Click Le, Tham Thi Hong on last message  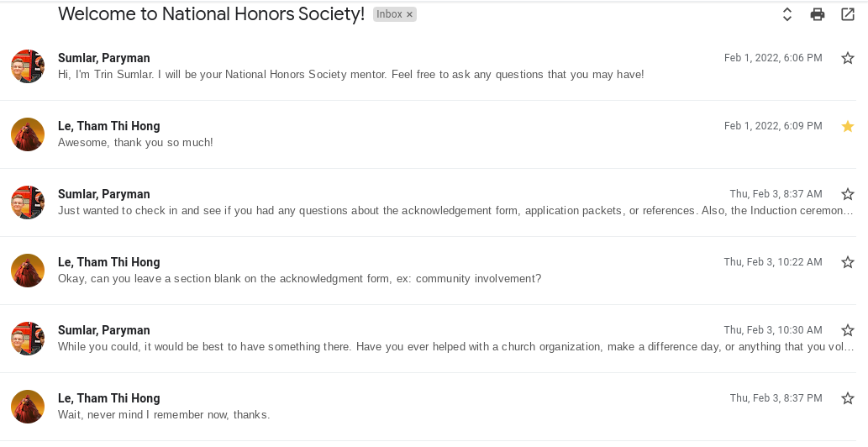108,398
